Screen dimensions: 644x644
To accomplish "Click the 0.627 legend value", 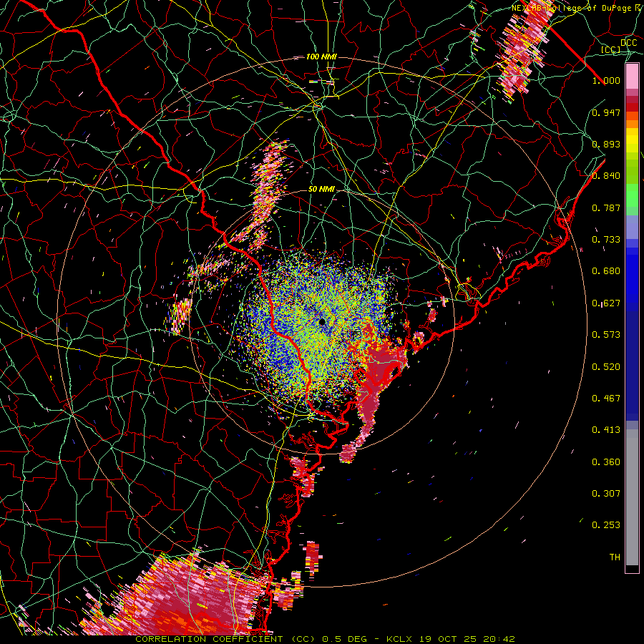I will tap(606, 303).
